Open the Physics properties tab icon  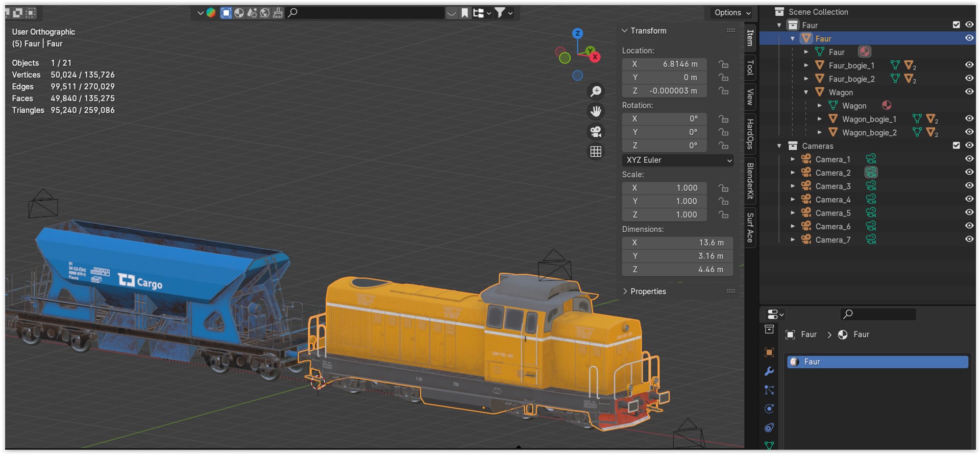769,409
